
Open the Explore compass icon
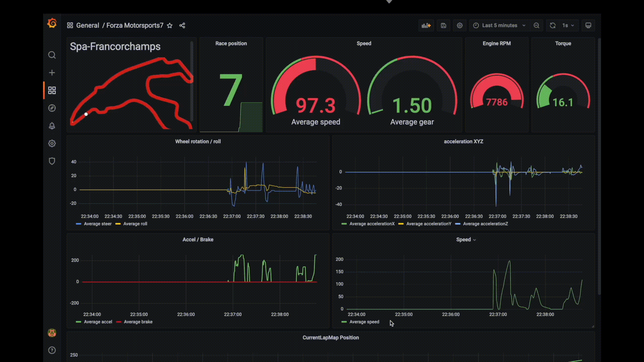pos(52,108)
